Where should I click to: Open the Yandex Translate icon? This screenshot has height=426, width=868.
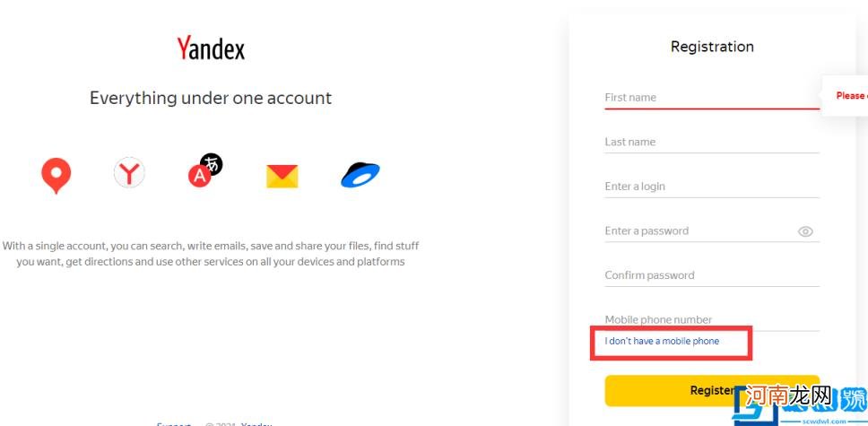coord(204,170)
